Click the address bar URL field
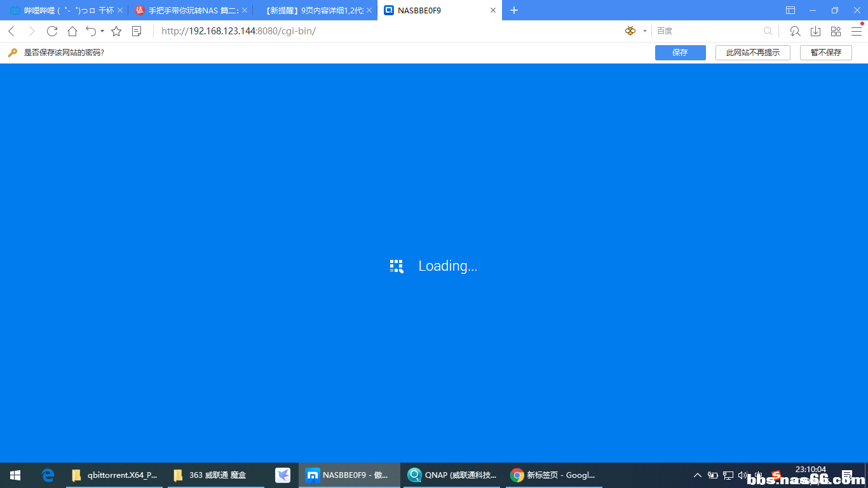The width and height of the screenshot is (868, 488). [388, 31]
